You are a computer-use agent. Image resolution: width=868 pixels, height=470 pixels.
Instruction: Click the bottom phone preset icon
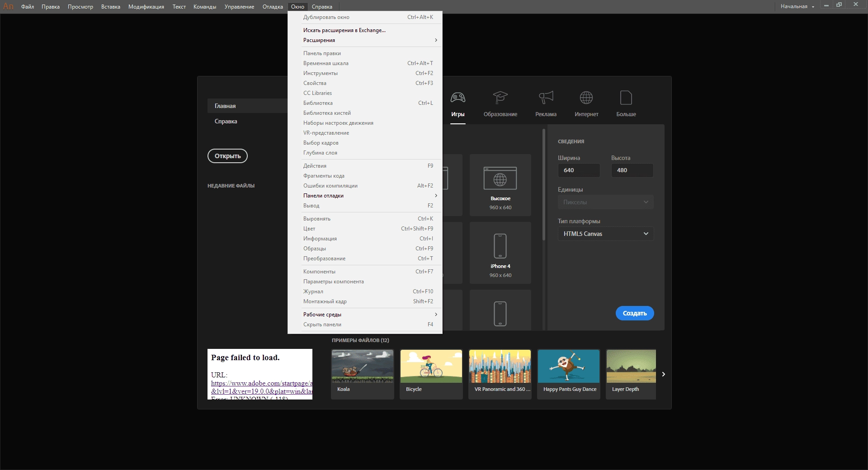[500, 314]
